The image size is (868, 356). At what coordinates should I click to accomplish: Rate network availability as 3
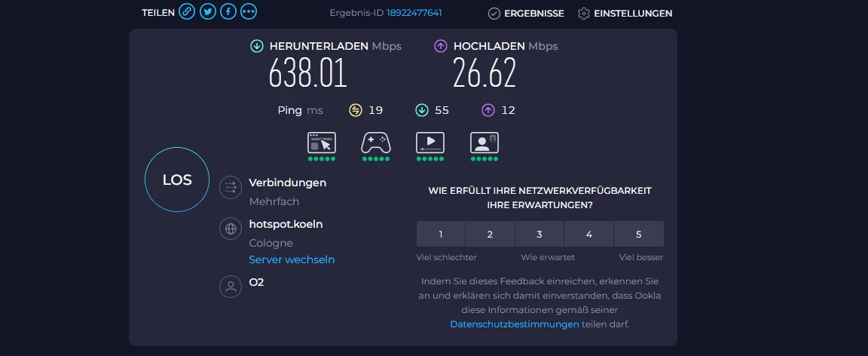[539, 234]
